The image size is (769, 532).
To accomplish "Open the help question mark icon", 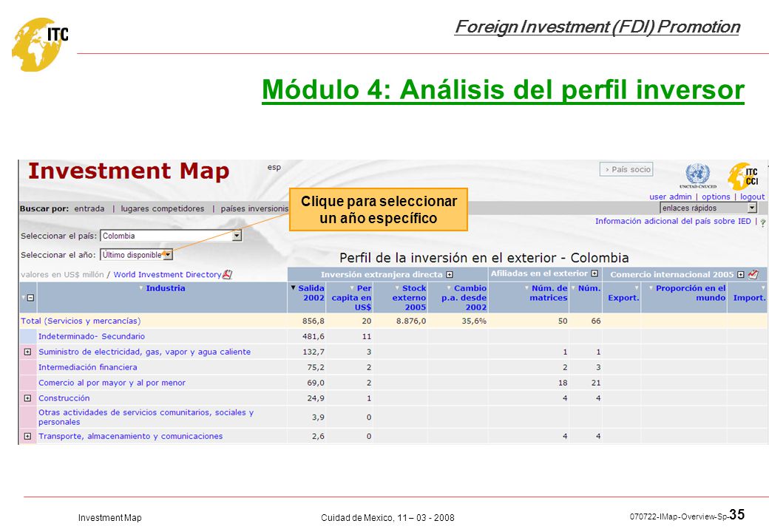I will (762, 222).
